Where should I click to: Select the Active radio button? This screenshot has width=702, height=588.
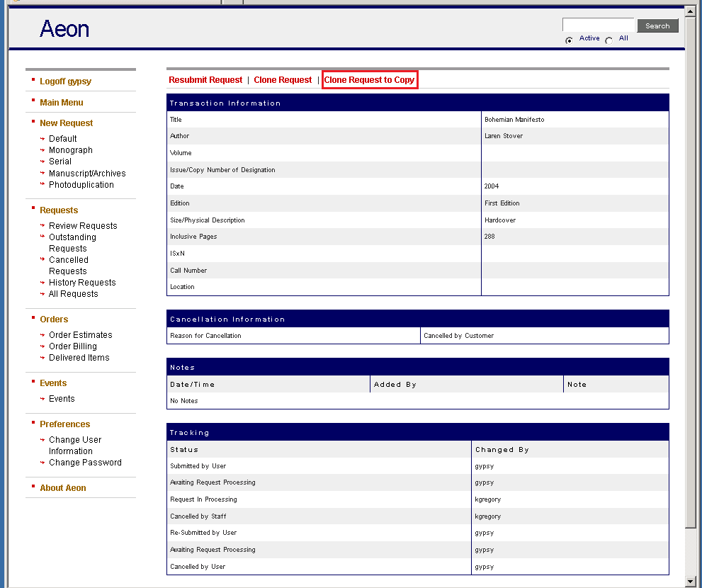click(x=570, y=40)
